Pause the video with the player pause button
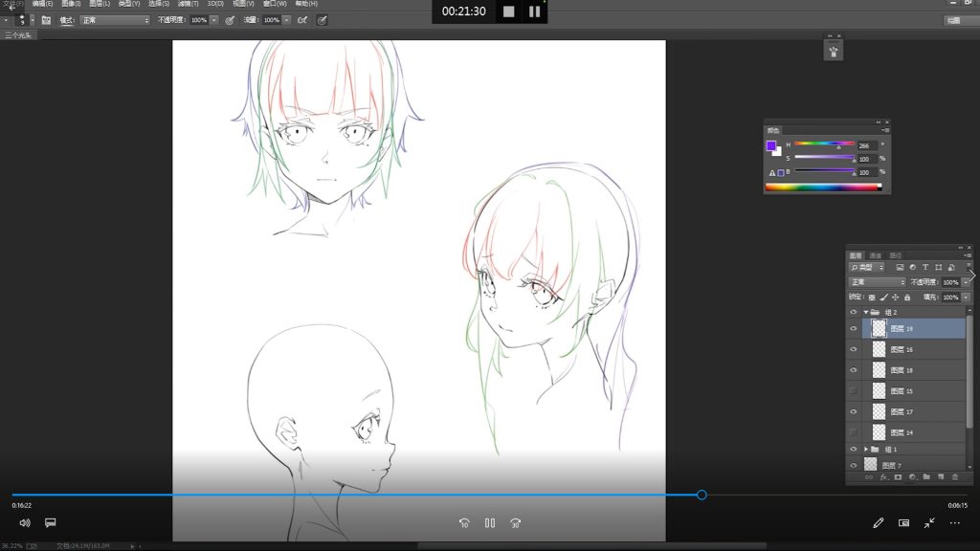980x551 pixels. 489,523
